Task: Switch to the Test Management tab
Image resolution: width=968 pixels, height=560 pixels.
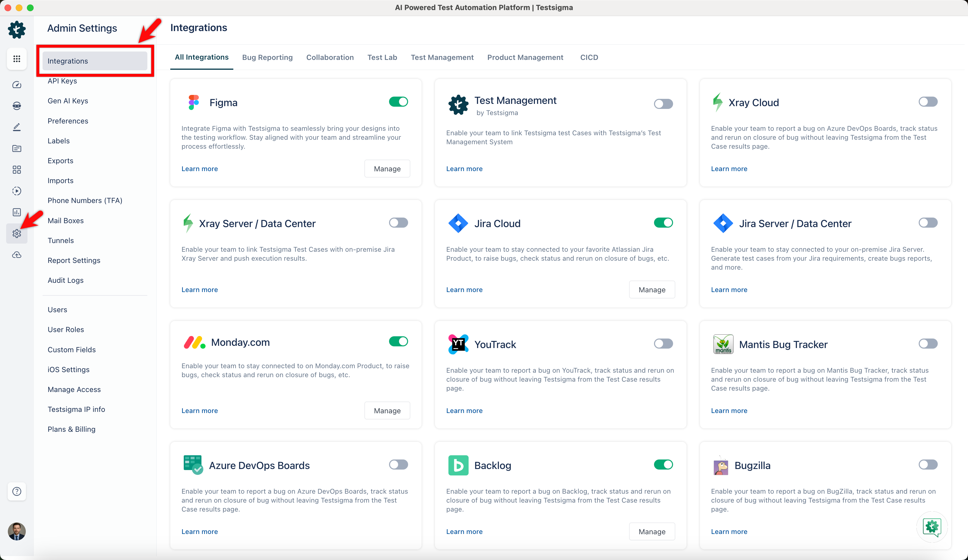Action: pyautogui.click(x=442, y=57)
